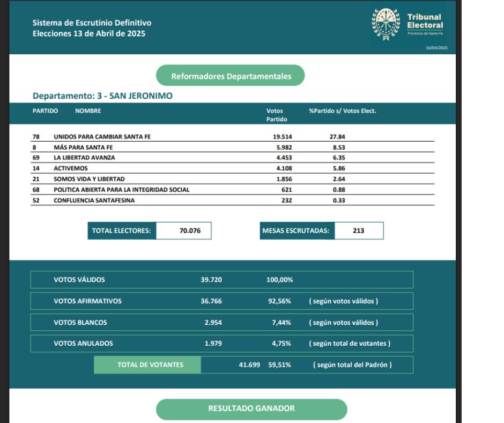Click the VOTOS AFIRMATIVOS row
The height and width of the screenshot is (423, 504).
pos(221,301)
